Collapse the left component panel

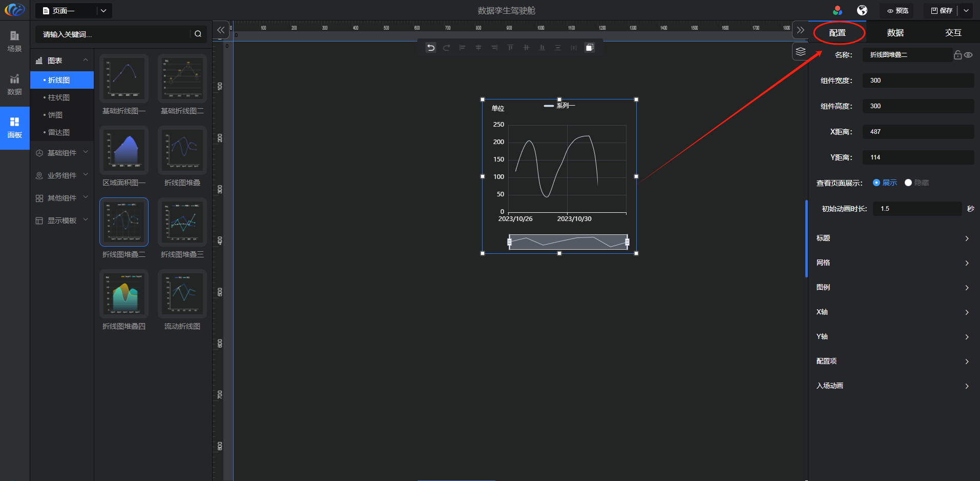point(221,30)
